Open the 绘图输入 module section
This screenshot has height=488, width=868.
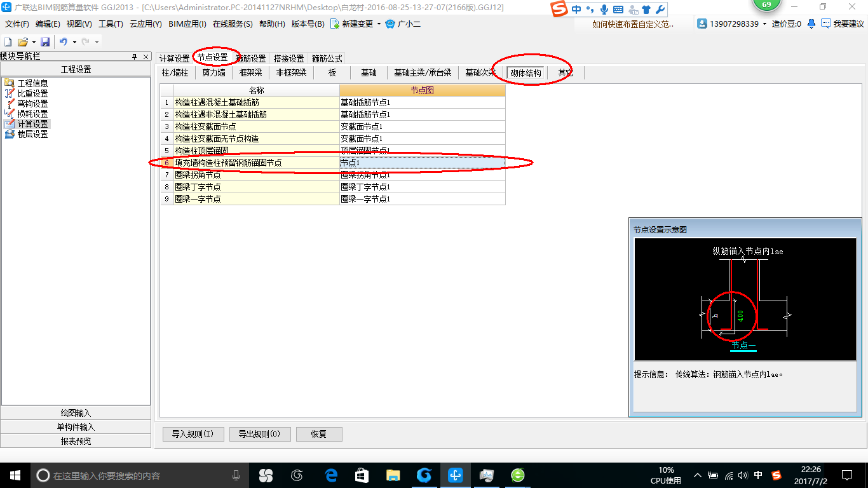point(76,413)
